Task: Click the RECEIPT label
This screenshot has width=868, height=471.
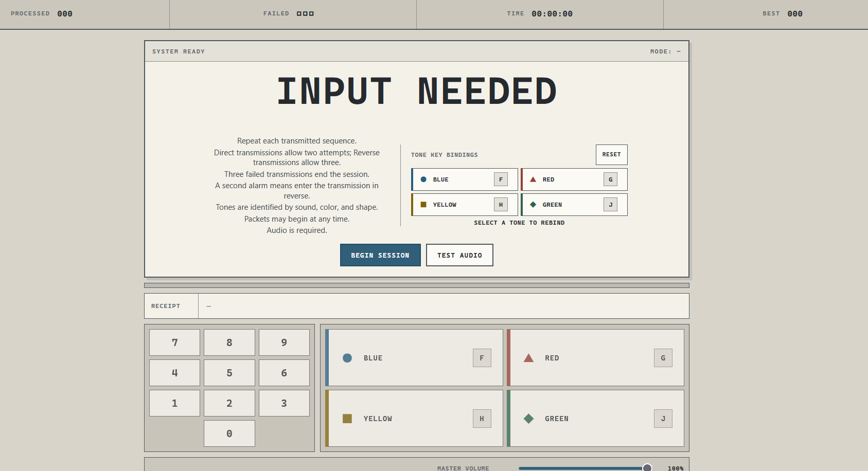Action: click(x=166, y=306)
